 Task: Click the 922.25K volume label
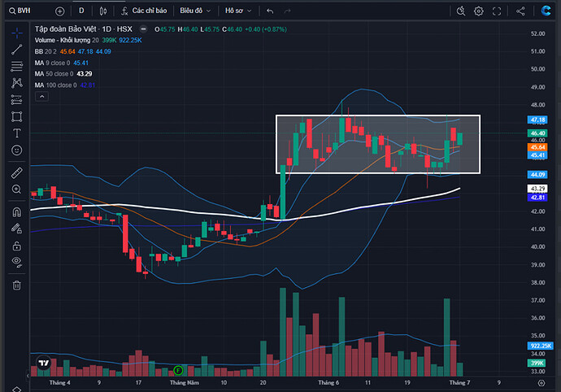pyautogui.click(x=540, y=346)
